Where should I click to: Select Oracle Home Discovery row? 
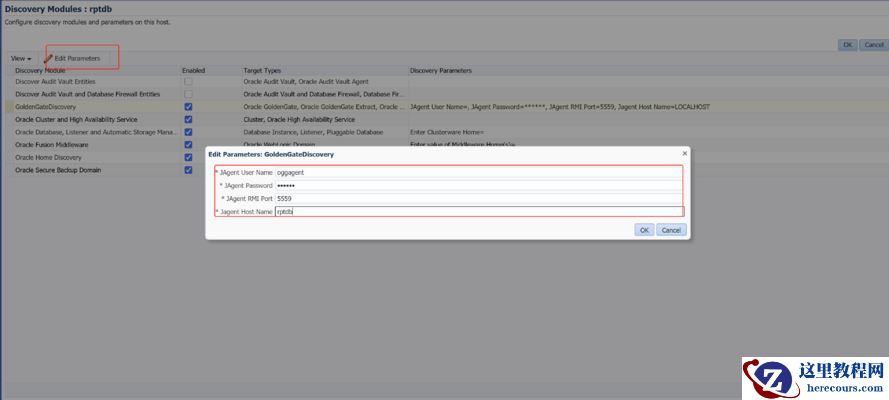(x=48, y=157)
